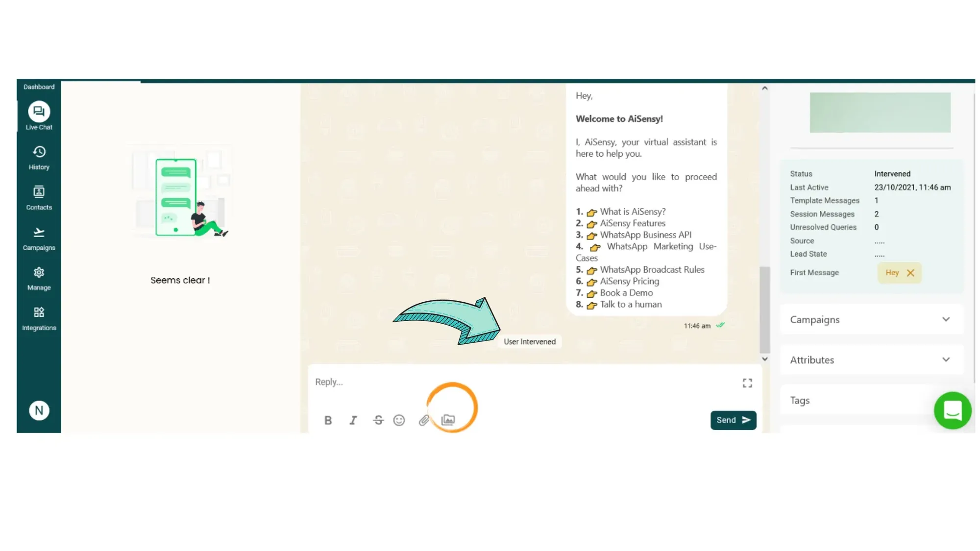This screenshot has height=551, width=980.
Task: Remove the Hey first message tag
Action: click(911, 272)
